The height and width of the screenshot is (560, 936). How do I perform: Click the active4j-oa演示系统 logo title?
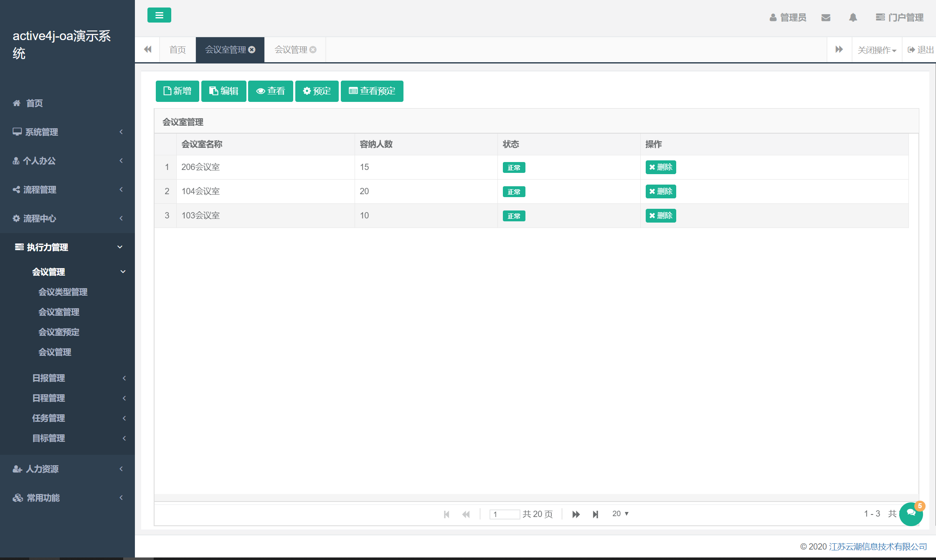[x=62, y=44]
